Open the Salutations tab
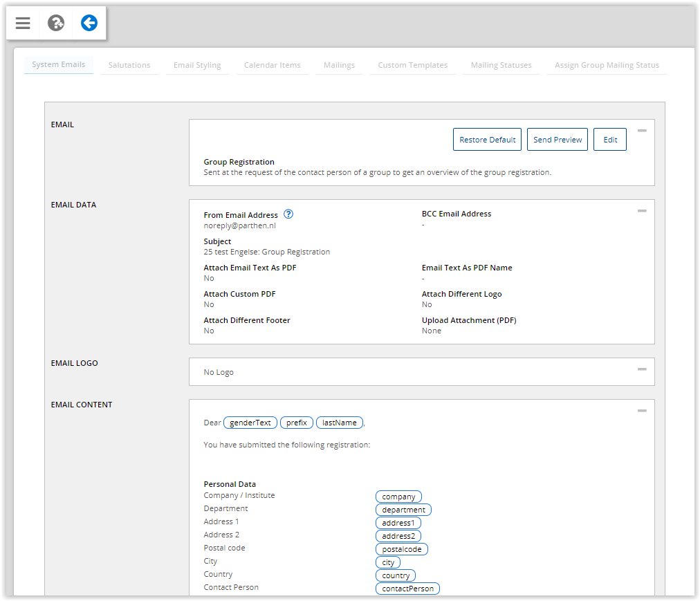The image size is (700, 601). pos(129,65)
